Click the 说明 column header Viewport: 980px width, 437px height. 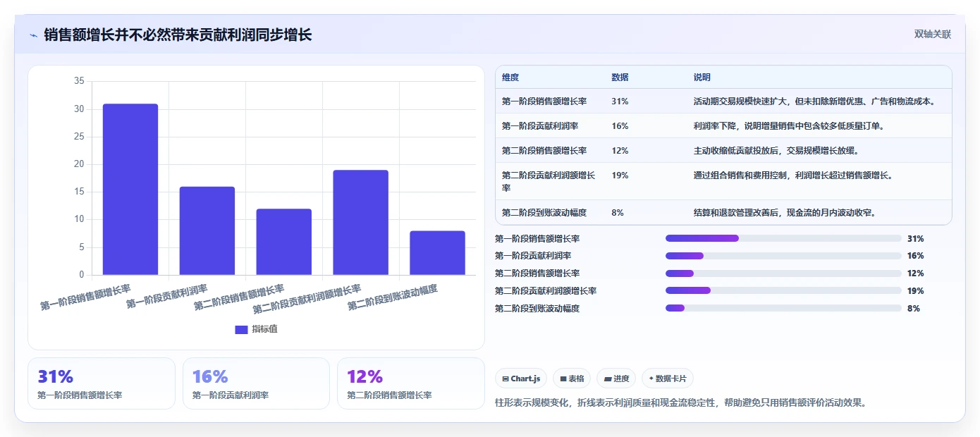point(702,78)
